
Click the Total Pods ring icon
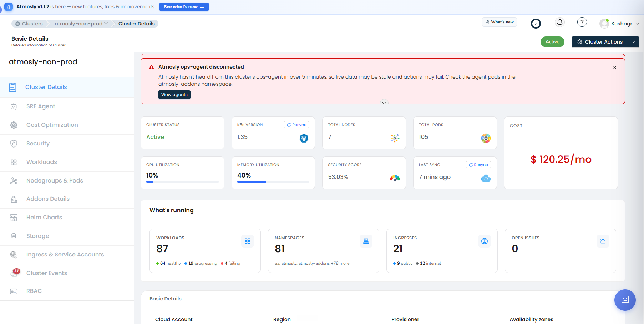tap(486, 138)
